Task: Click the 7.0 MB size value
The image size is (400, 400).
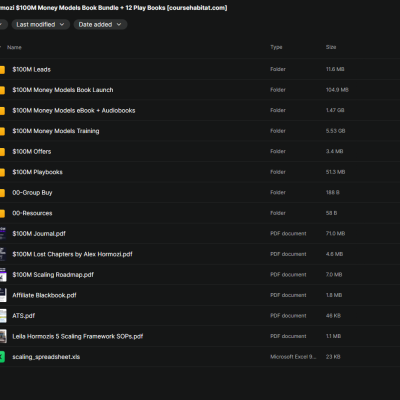Action: click(334, 275)
